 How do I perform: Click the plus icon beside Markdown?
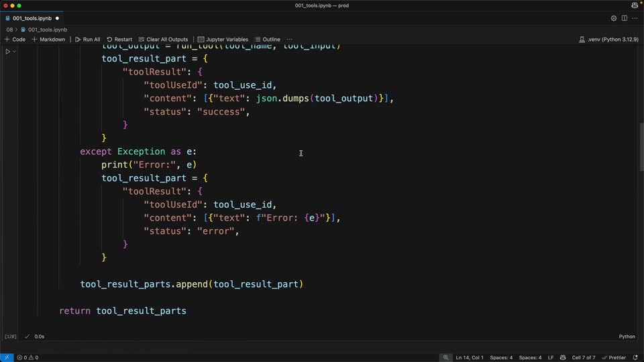[x=34, y=40]
